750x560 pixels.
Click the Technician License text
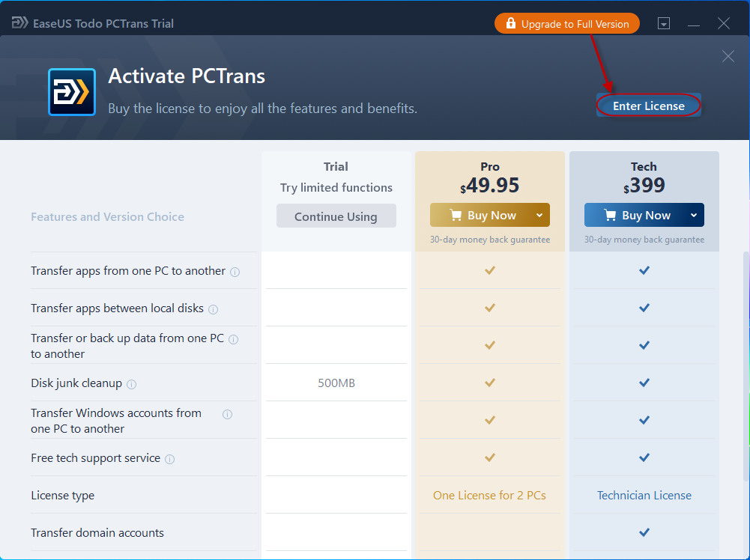tap(644, 496)
